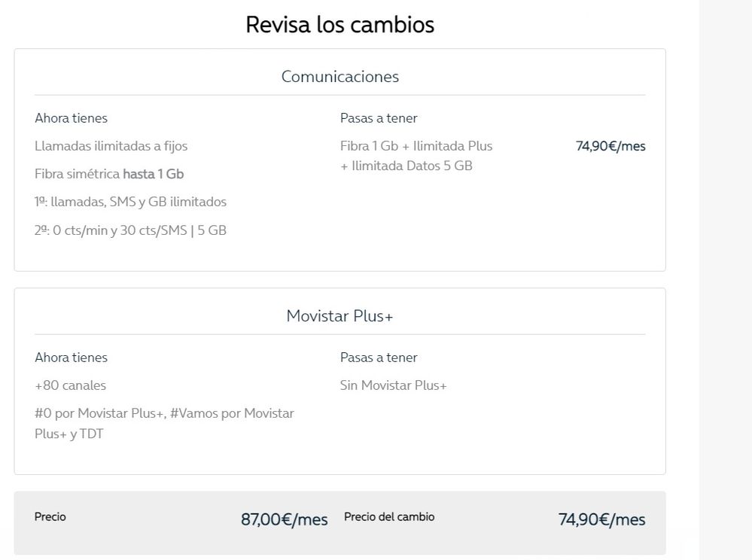
Task: Click the "Sin Movistar Plus+" text
Action: [393, 385]
